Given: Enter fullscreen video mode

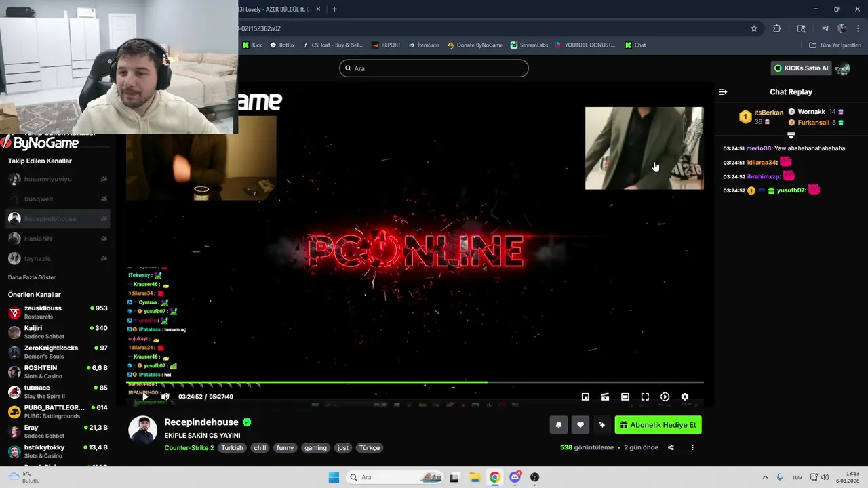Looking at the screenshot, I should click(645, 396).
